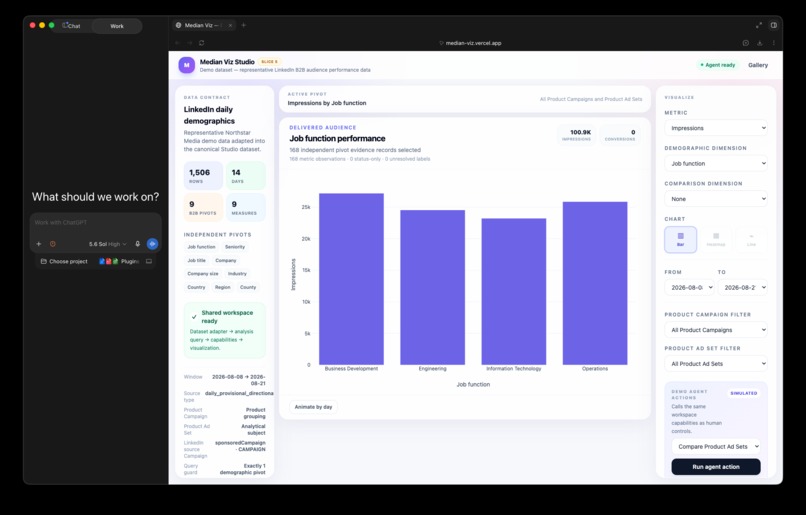The width and height of the screenshot is (806, 515).
Task: Click the Business Development bar in chart
Action: (x=351, y=279)
